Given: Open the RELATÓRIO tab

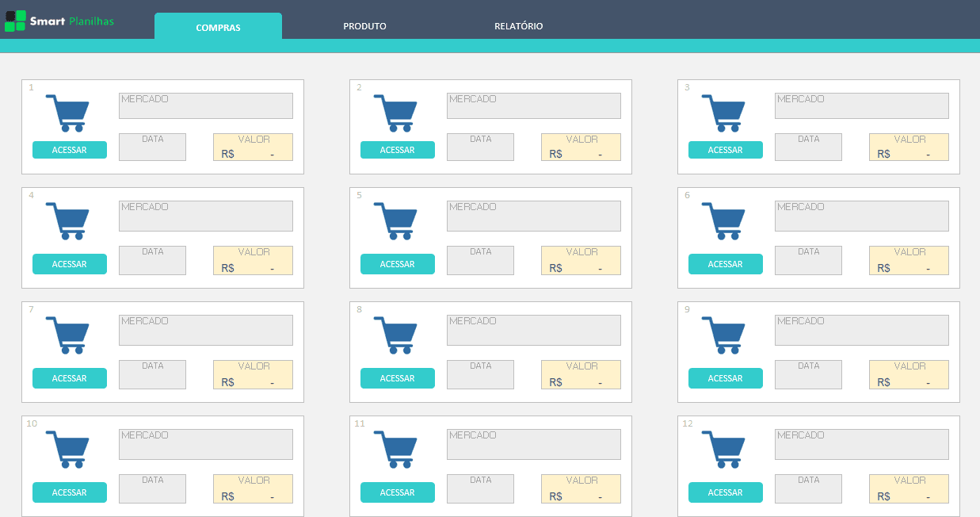Looking at the screenshot, I should click(518, 26).
